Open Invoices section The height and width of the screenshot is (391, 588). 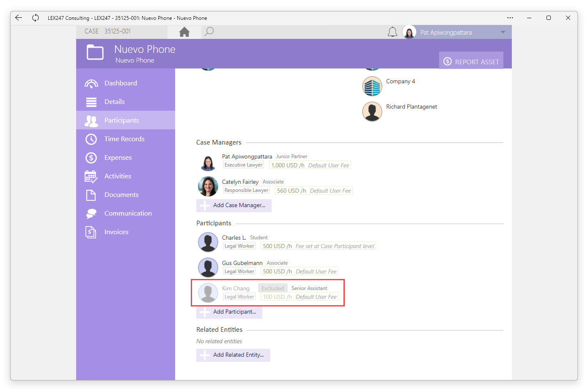pyautogui.click(x=126, y=232)
